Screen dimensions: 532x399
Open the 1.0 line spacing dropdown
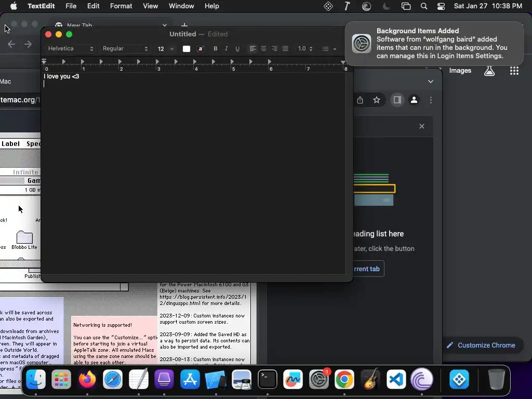pyautogui.click(x=305, y=48)
